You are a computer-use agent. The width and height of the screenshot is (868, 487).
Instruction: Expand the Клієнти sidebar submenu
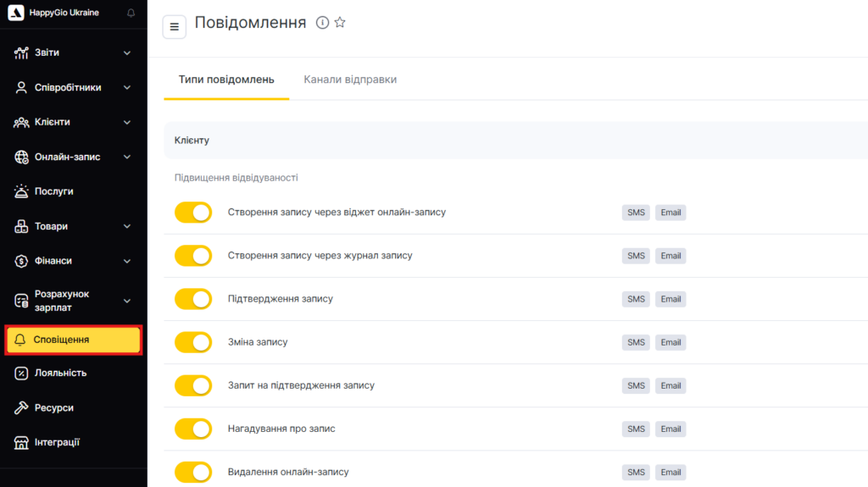[x=127, y=122]
